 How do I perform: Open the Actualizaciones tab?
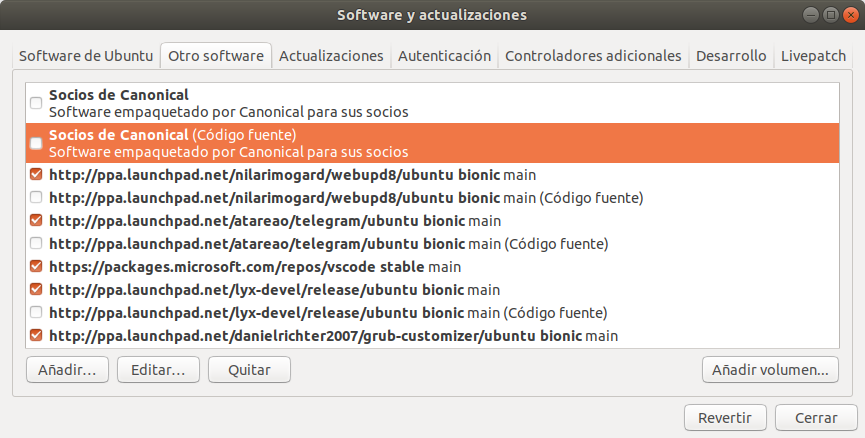click(331, 56)
